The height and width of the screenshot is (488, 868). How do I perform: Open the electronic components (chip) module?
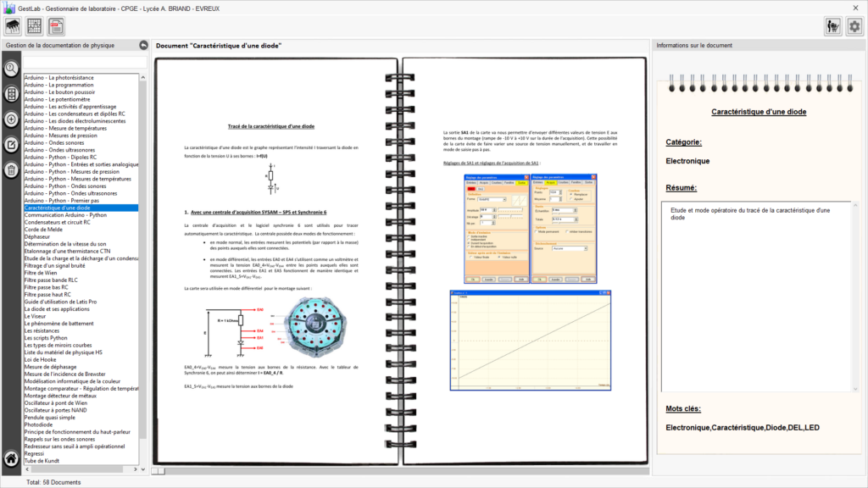pyautogui.click(x=13, y=26)
